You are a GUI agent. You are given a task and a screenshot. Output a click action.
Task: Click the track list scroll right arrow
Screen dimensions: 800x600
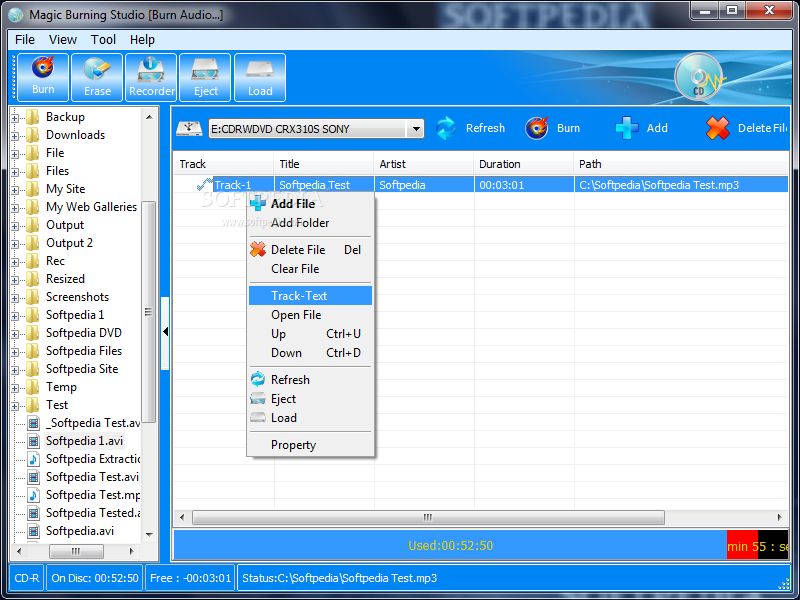pos(780,517)
